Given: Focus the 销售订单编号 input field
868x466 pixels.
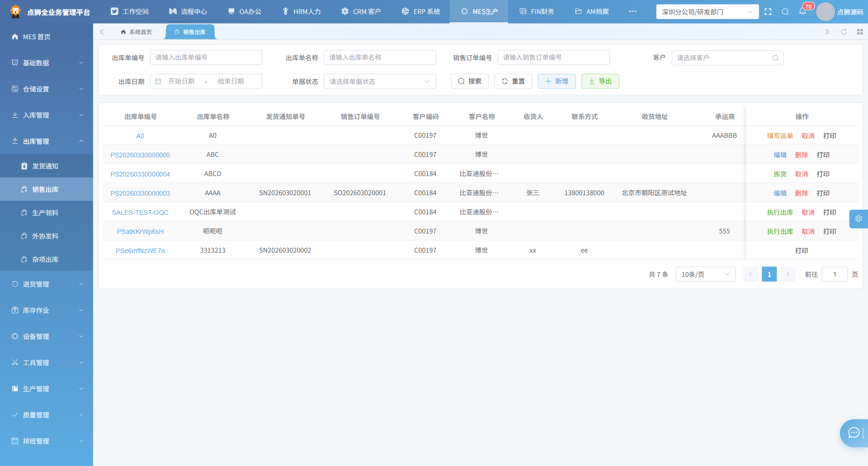Looking at the screenshot, I should [x=553, y=57].
